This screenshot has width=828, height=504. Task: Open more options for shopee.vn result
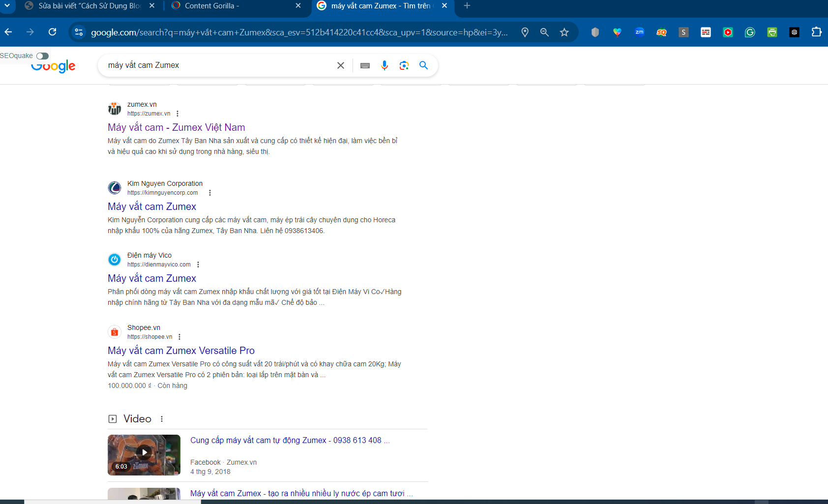pyautogui.click(x=179, y=337)
